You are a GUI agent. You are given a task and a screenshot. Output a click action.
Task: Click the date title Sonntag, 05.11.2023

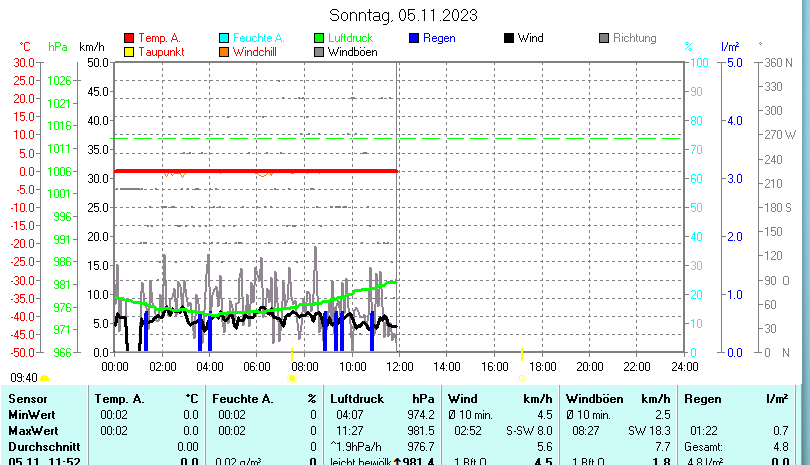pos(403,15)
